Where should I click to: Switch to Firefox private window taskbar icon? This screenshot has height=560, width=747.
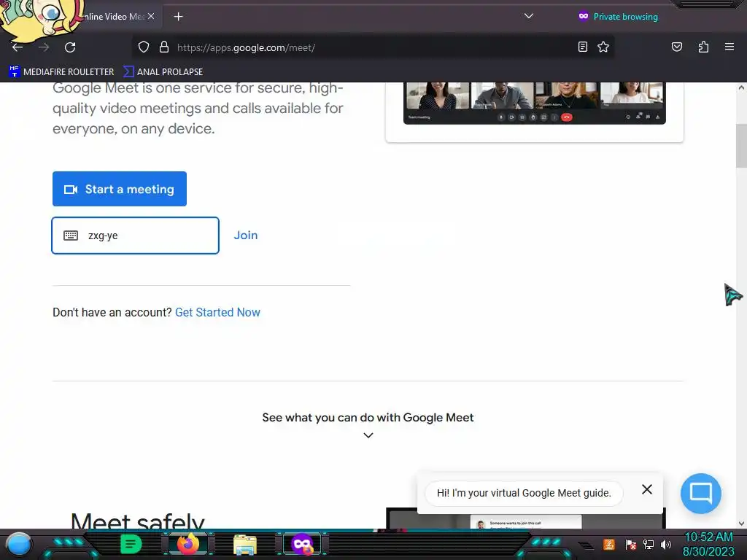point(302,544)
